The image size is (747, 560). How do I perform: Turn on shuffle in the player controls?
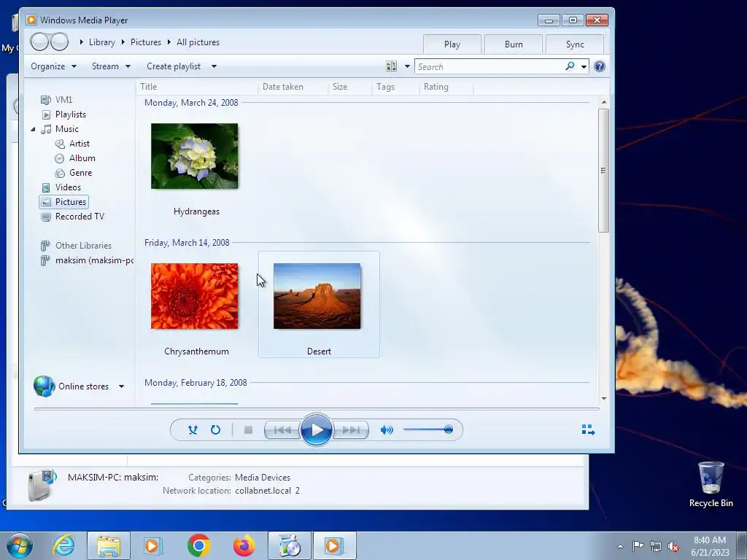[x=193, y=430]
